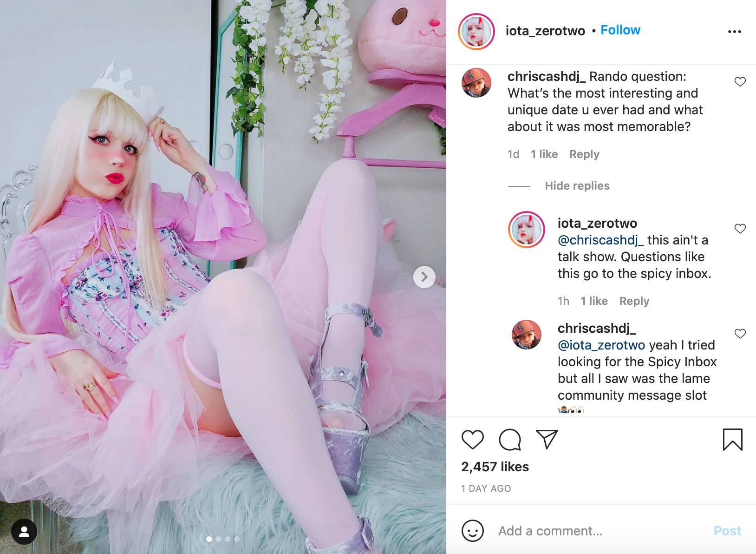This screenshot has height=554, width=756.
Task: Reply to iota_zerotwo's talk show comment
Action: point(634,301)
